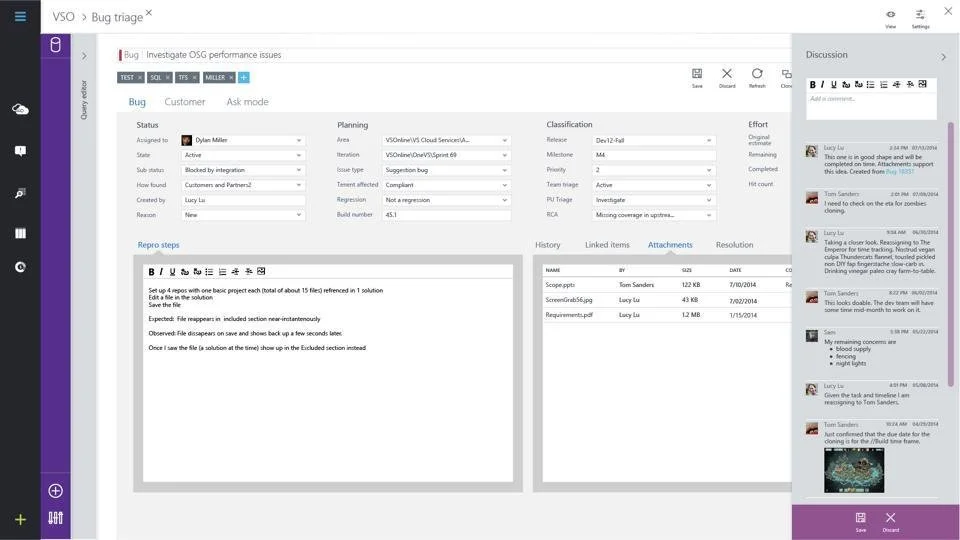This screenshot has height=540, width=960.
Task: Open the board columns icon in sidebar
Action: tap(20, 233)
